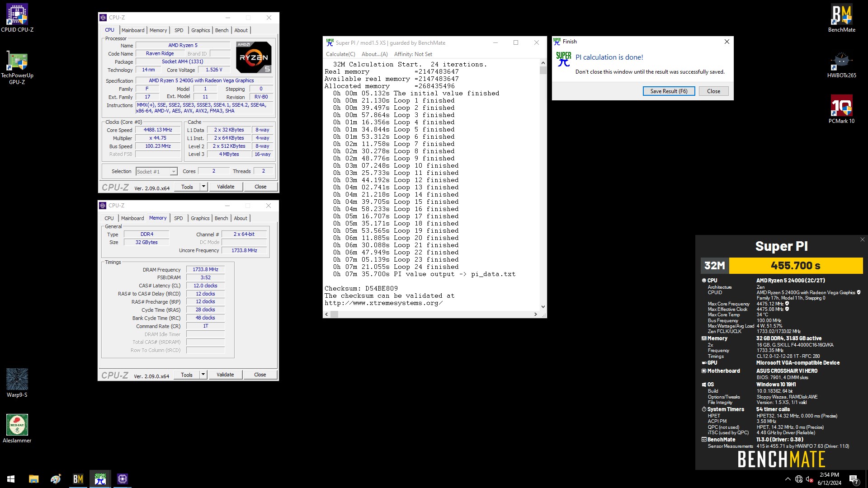Click the DRAM Frequency value field
Screen dimensions: 868x488
point(205,269)
